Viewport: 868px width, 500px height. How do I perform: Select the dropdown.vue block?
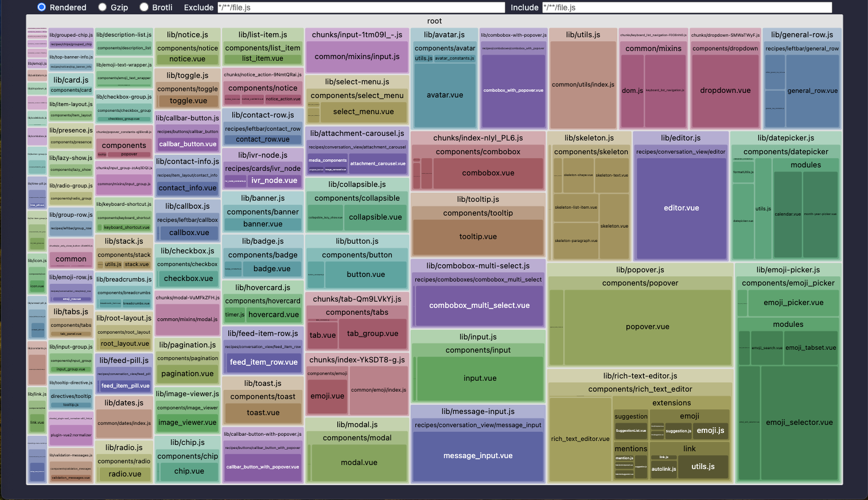point(725,91)
